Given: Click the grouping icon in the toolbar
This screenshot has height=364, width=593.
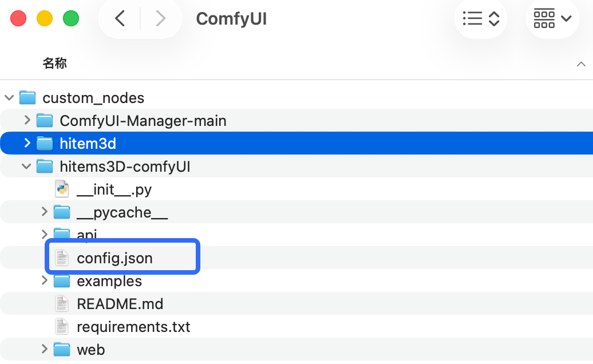Looking at the screenshot, I should pyautogui.click(x=544, y=18).
